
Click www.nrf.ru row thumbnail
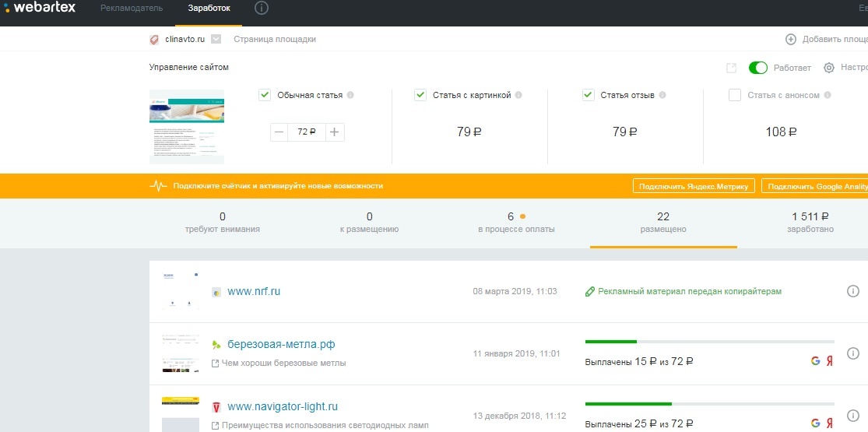click(181, 291)
